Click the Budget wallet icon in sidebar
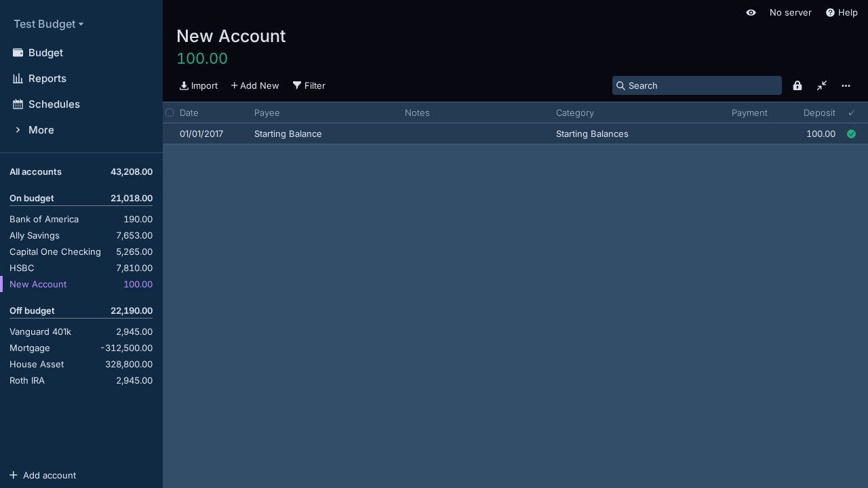This screenshot has height=488, width=868. coord(18,53)
